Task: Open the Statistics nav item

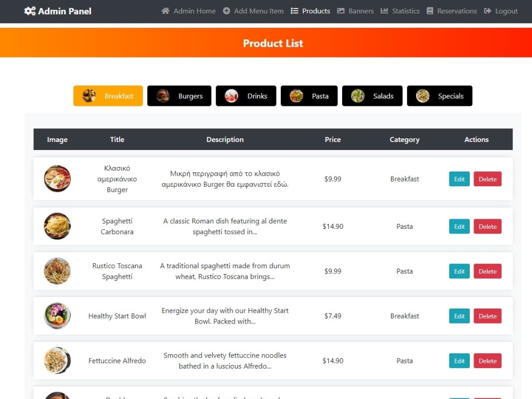Action: [x=400, y=11]
